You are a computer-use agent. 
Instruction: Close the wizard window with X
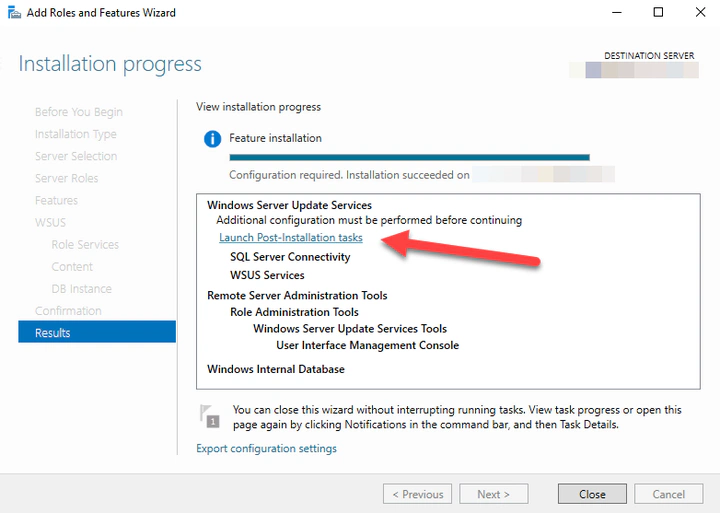[700, 12]
